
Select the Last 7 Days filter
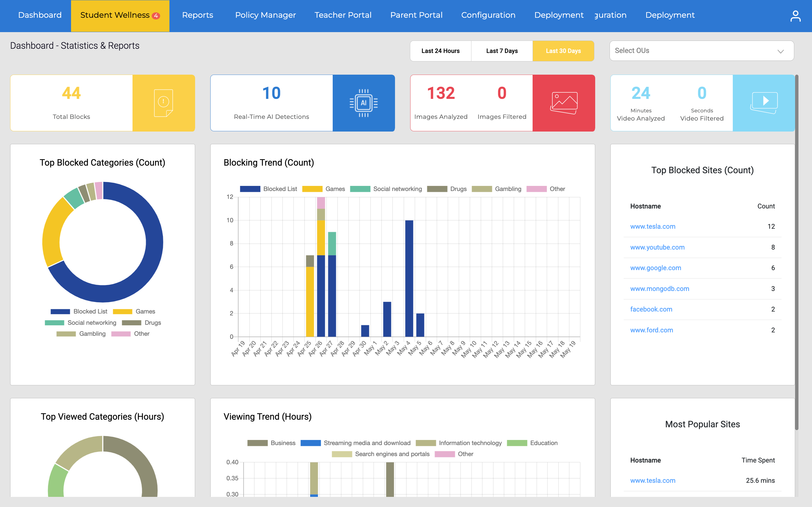[502, 51]
